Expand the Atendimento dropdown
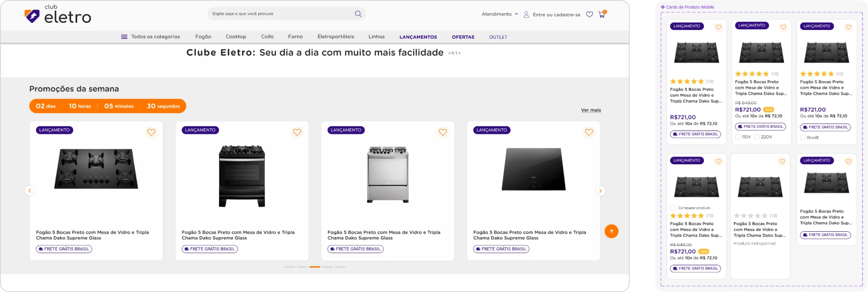Viewport: 868px width, 292px height. pos(500,14)
